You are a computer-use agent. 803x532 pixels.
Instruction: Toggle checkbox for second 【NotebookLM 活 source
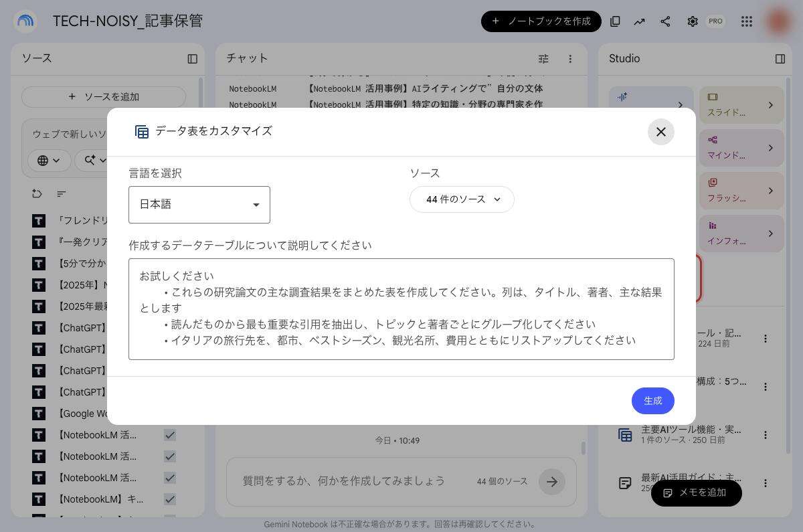(x=170, y=456)
